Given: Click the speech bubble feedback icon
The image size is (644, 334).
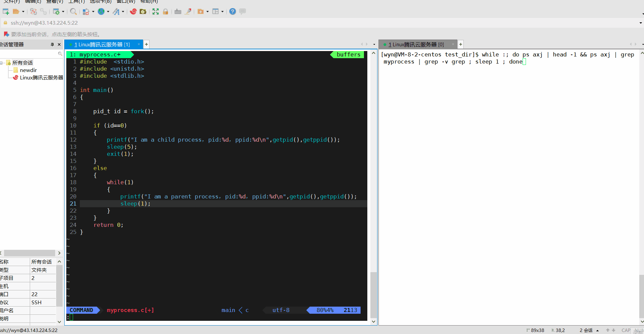Looking at the screenshot, I should tap(243, 11).
